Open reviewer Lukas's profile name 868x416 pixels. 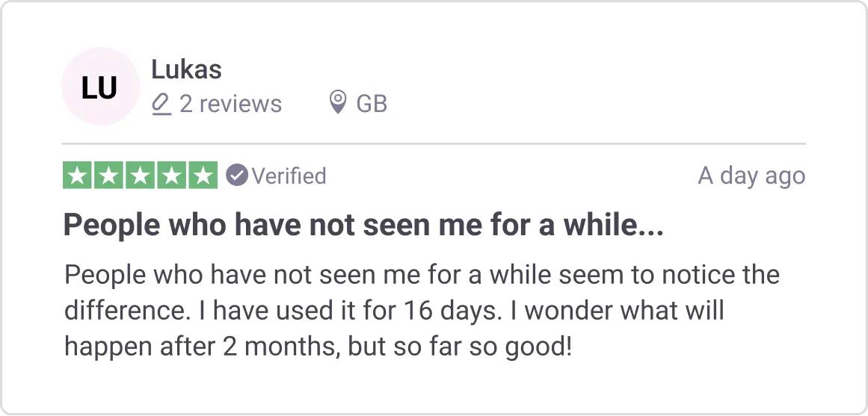186,69
